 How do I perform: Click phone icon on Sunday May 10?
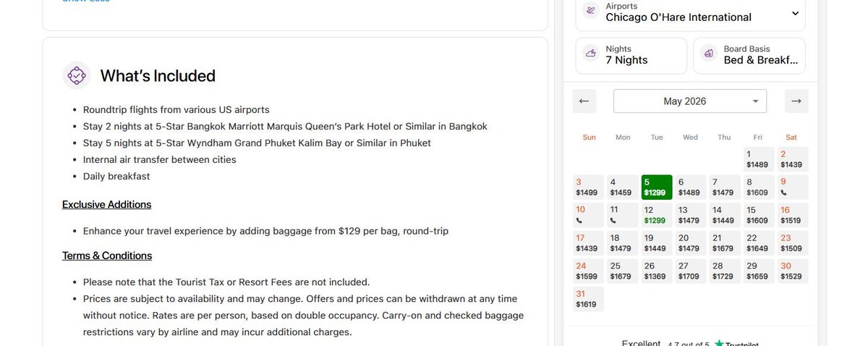point(579,220)
